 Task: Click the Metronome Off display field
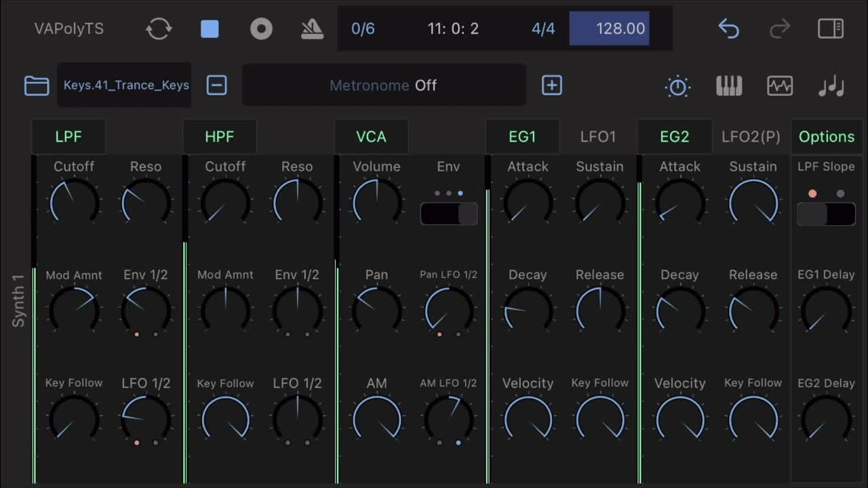[x=384, y=85]
